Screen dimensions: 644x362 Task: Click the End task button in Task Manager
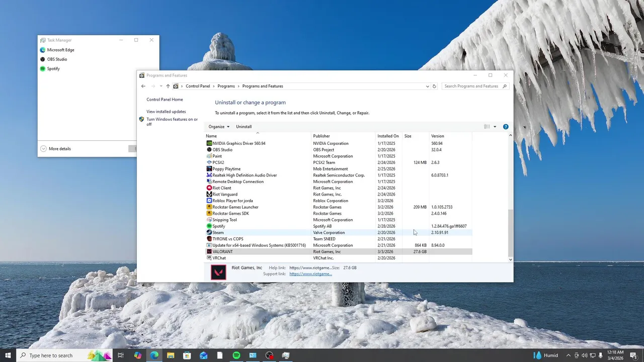pos(132,148)
